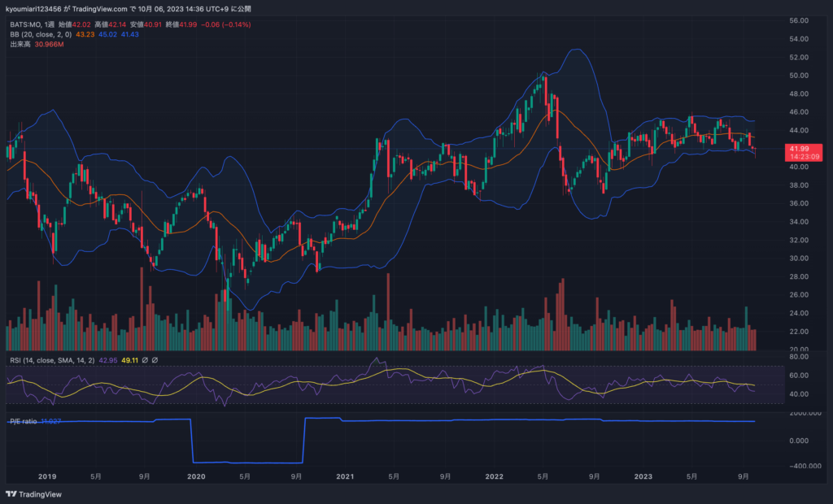Click the 80.00 RSI axis label

click(x=799, y=357)
